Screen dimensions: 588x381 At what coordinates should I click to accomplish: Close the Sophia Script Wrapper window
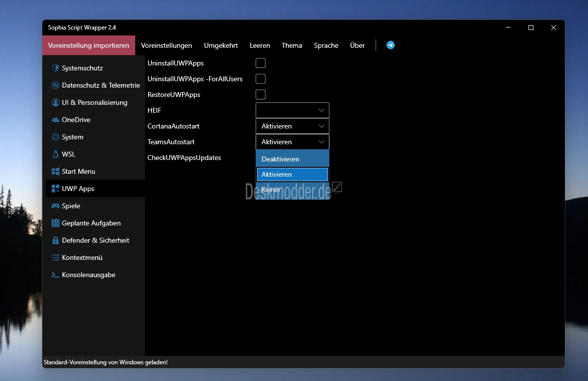pyautogui.click(x=553, y=28)
